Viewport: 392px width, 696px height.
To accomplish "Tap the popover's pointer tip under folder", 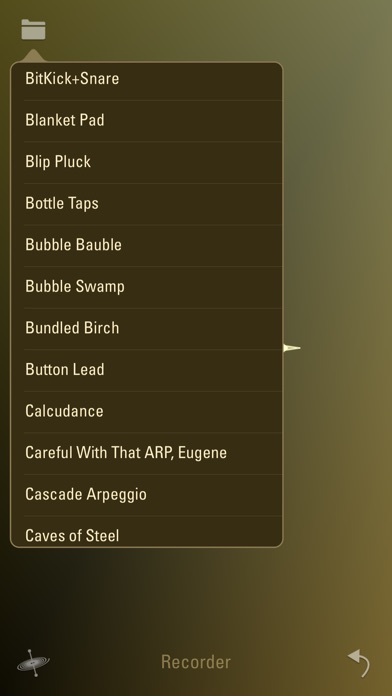I will click(x=33, y=56).
